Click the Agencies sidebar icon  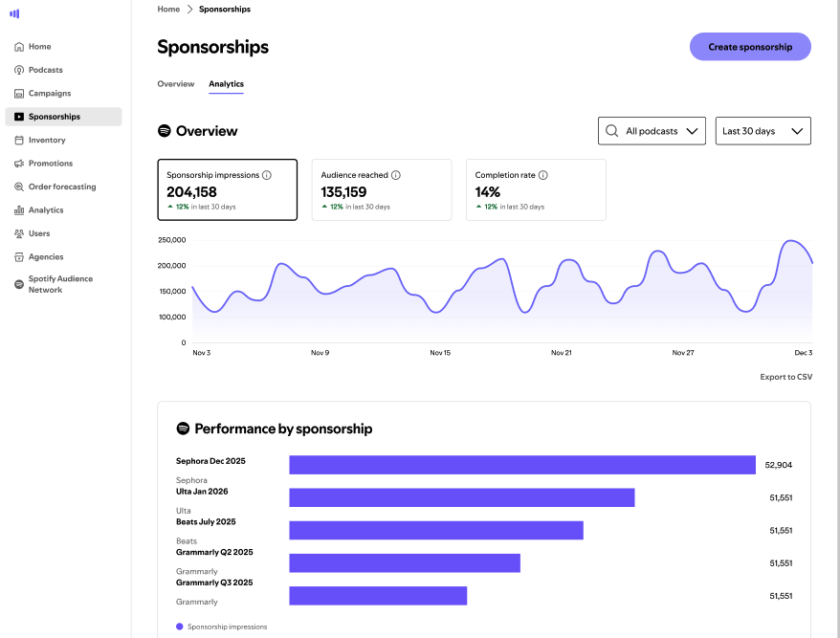click(19, 256)
